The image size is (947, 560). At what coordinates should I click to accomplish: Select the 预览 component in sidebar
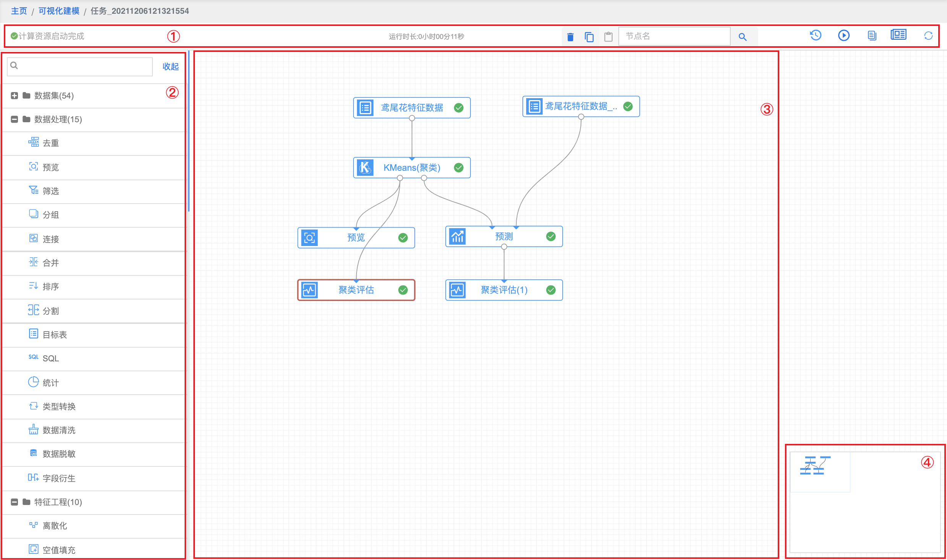point(94,167)
